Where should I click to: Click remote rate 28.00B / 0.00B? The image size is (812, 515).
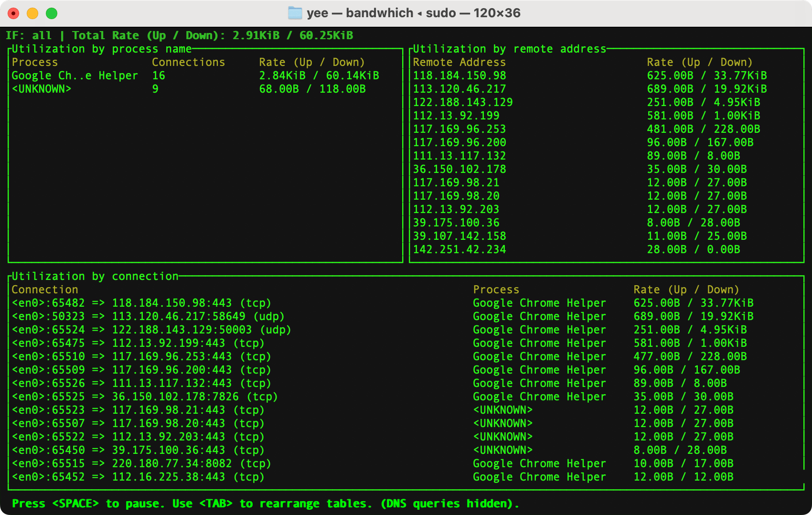694,249
